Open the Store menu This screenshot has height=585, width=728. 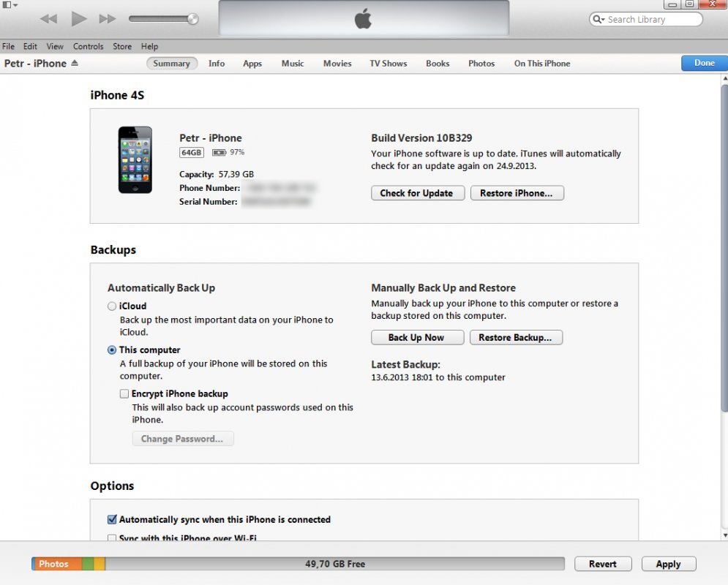coord(121,46)
